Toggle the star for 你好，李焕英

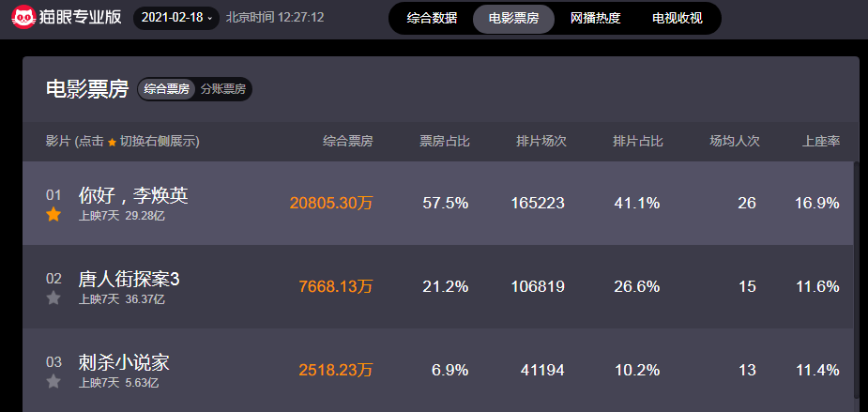[x=53, y=214]
